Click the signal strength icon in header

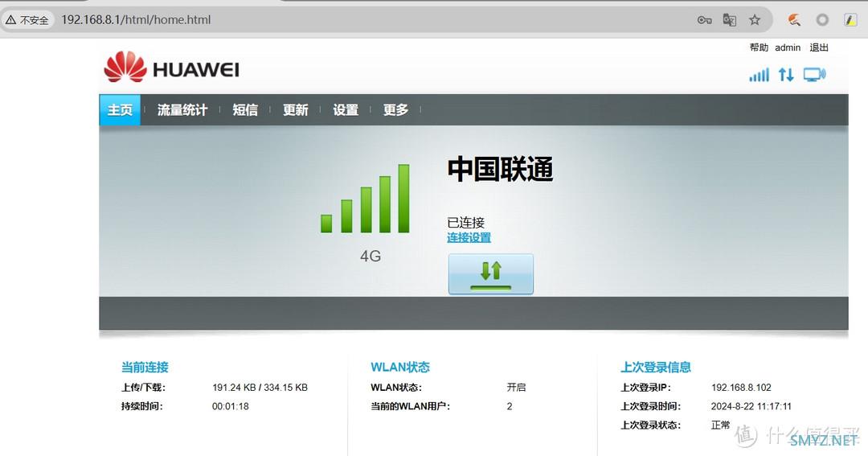[759, 75]
